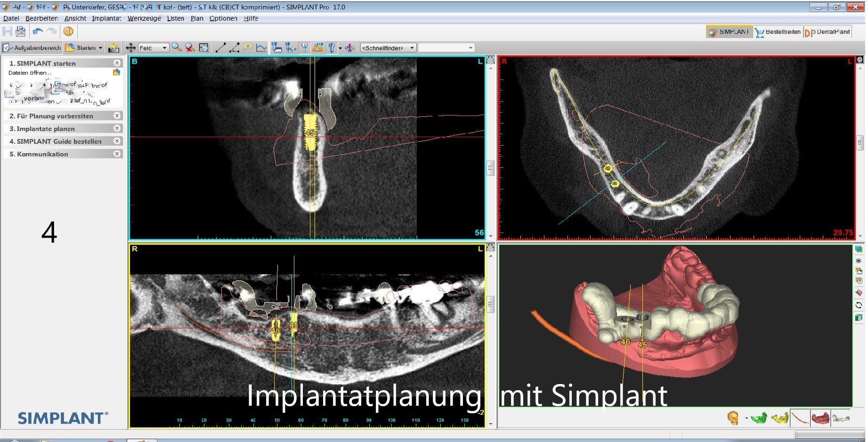Maximize the panoramic view pane
Image resolution: width=868 pixels, height=442 pixels.
[490, 248]
